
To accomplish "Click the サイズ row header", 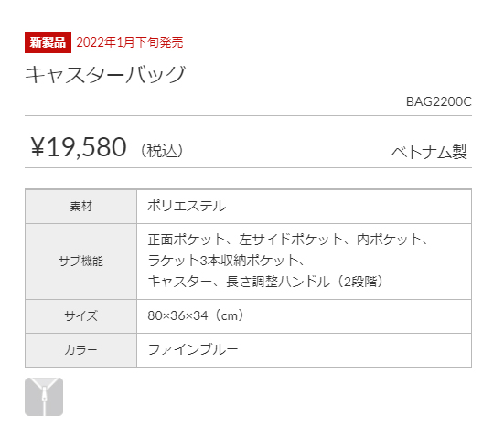I will 81,315.
